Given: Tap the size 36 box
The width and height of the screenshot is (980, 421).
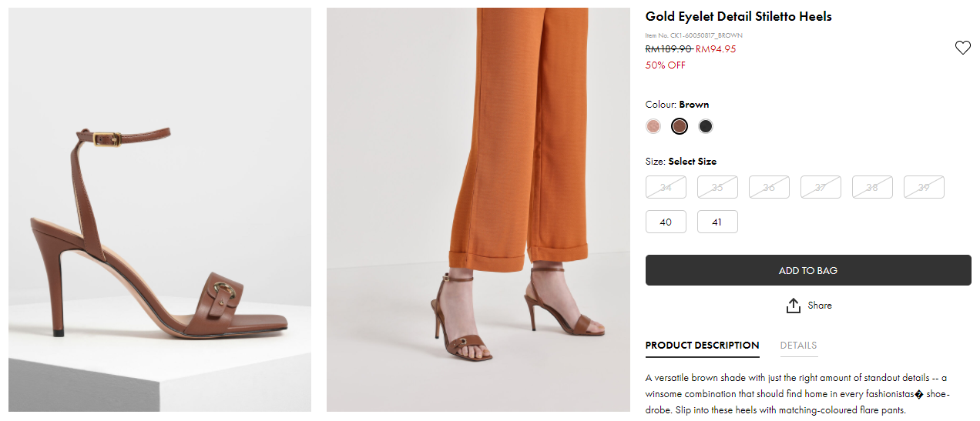Looking at the screenshot, I should pos(769,187).
